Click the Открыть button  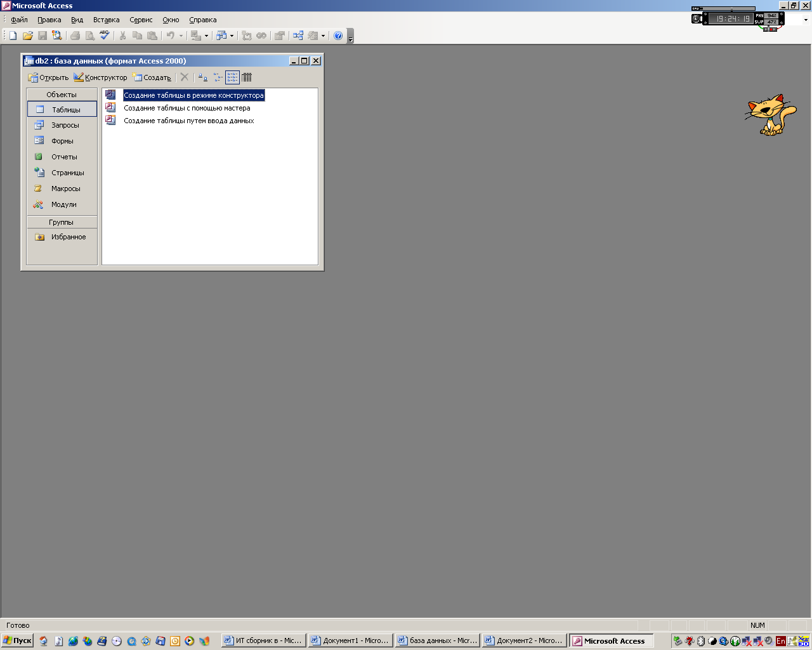(x=48, y=77)
